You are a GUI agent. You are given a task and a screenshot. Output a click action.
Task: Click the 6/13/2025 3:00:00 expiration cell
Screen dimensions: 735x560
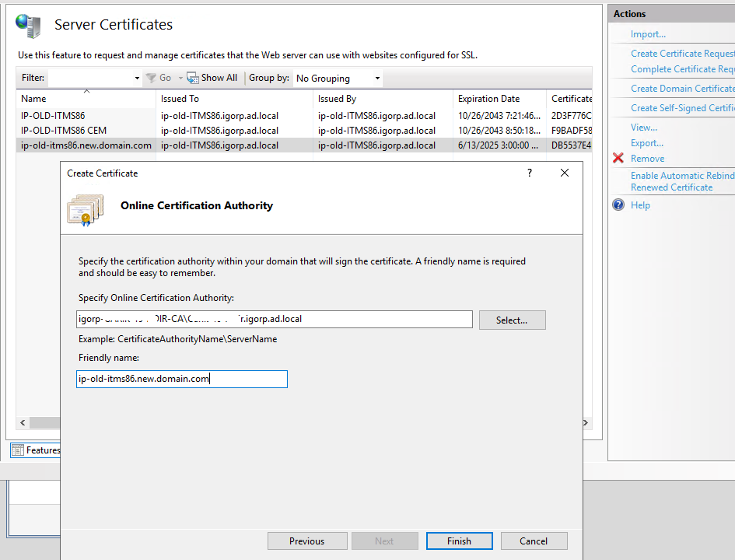[498, 145]
